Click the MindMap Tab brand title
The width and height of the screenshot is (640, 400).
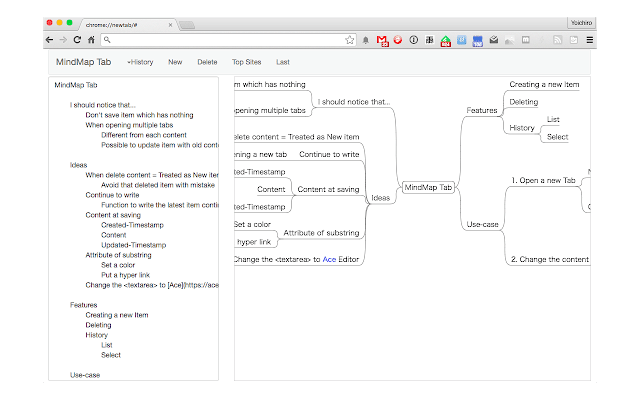83,62
